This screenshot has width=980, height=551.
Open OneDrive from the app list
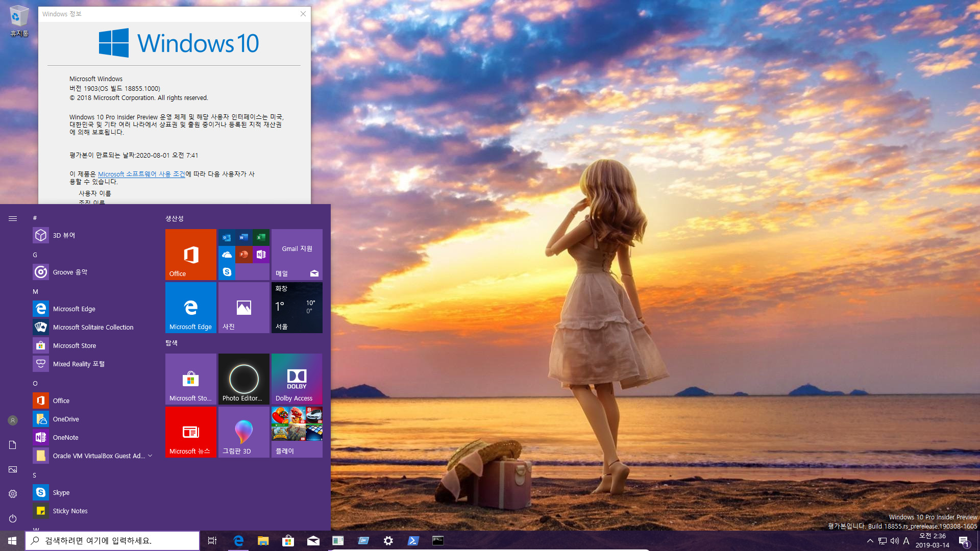(92, 419)
